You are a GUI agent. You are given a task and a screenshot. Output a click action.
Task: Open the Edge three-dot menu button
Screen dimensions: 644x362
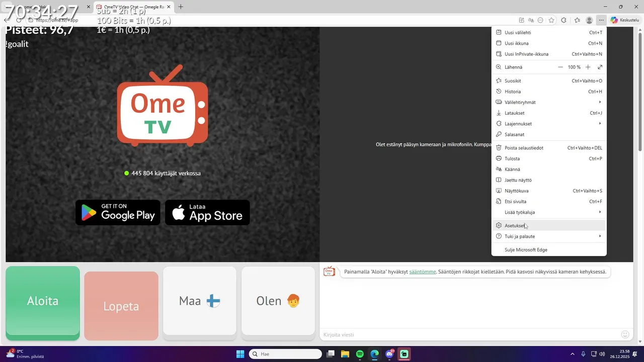(x=601, y=20)
